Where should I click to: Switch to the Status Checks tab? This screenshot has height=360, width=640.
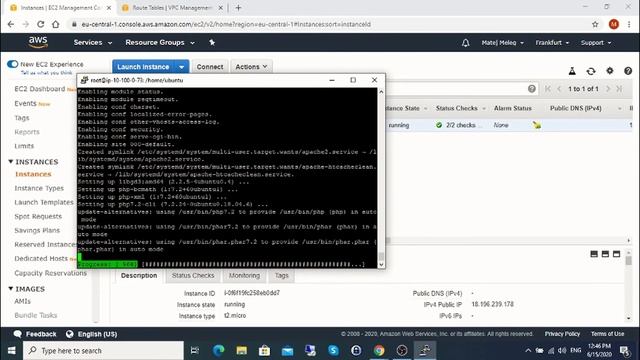(193, 276)
